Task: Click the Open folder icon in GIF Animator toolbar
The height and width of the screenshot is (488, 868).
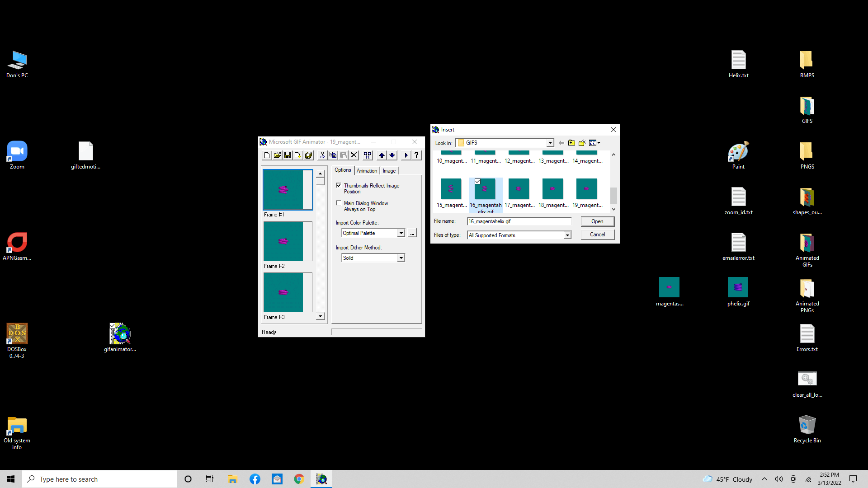Action: point(277,155)
